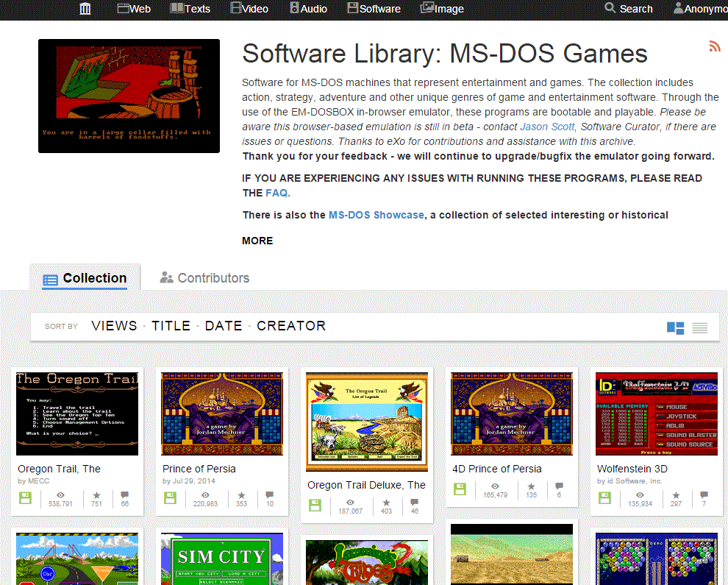Open the road with Car sign thumbnail
728x585 pixels.
coord(77,559)
